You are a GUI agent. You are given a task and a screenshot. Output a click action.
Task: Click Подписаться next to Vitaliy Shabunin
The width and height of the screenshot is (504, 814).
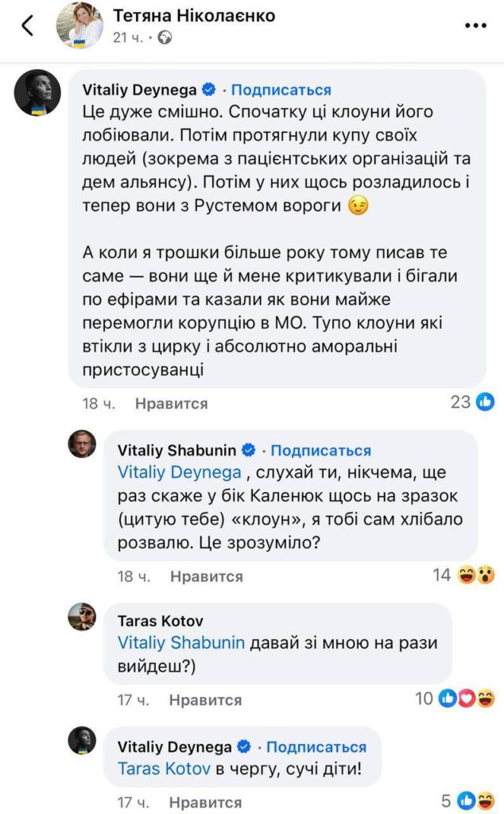(x=321, y=451)
